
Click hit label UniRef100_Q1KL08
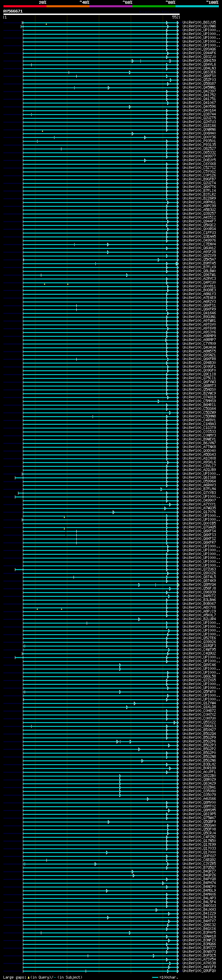[199, 707]
